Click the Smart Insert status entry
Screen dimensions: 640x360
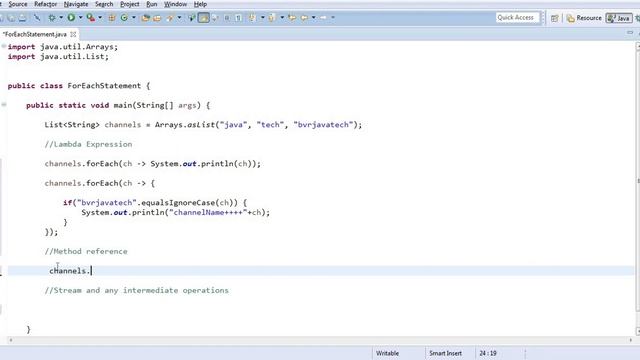[x=445, y=353]
